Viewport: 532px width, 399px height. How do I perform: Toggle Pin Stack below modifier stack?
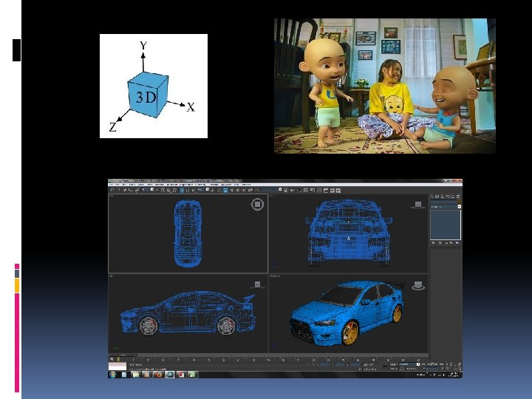pyautogui.click(x=433, y=243)
